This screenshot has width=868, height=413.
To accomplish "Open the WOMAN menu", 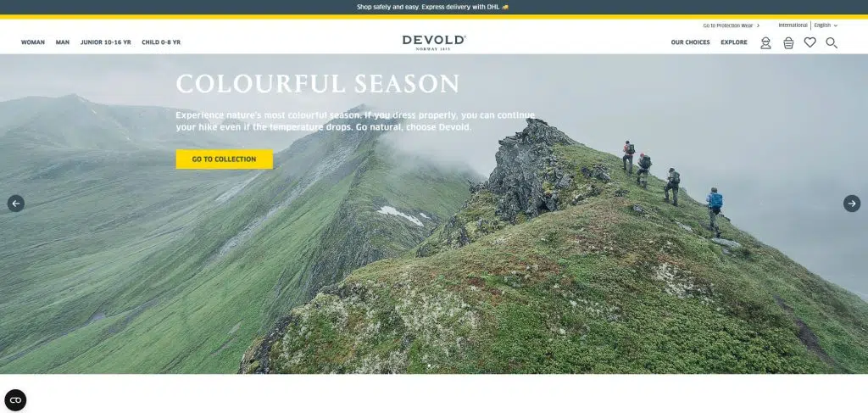I will pyautogui.click(x=33, y=42).
